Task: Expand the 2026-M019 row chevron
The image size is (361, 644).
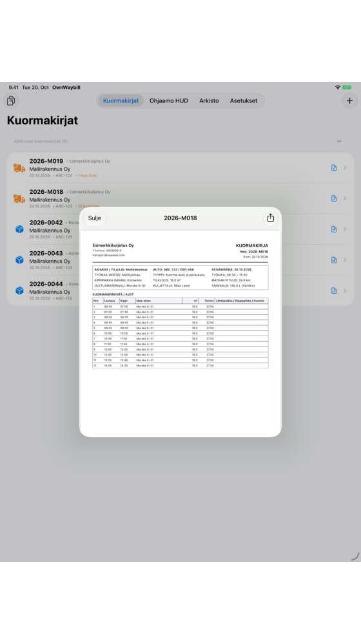Action: 345,167
